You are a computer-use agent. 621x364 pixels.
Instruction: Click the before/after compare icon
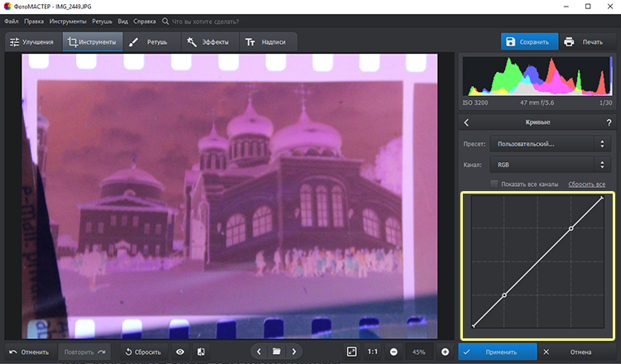coord(201,352)
